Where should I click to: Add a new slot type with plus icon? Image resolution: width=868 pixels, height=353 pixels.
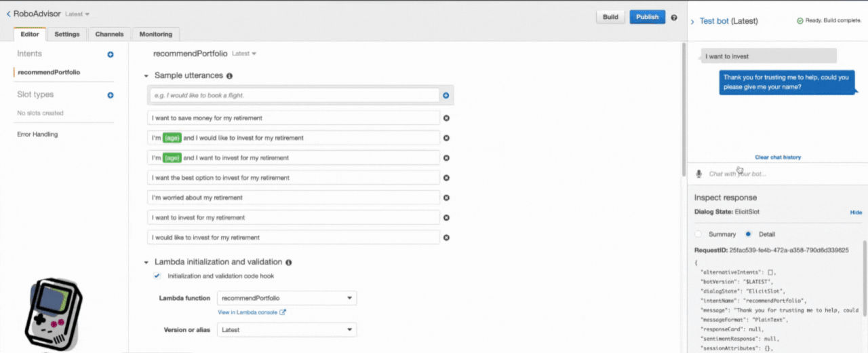(x=111, y=95)
